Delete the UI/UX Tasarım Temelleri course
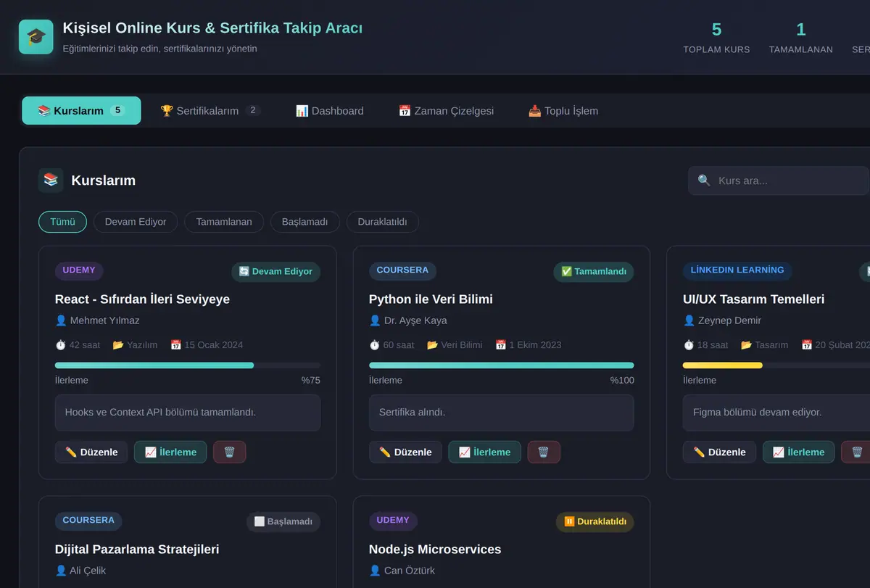Viewport: 870px width, 588px height. tap(857, 452)
